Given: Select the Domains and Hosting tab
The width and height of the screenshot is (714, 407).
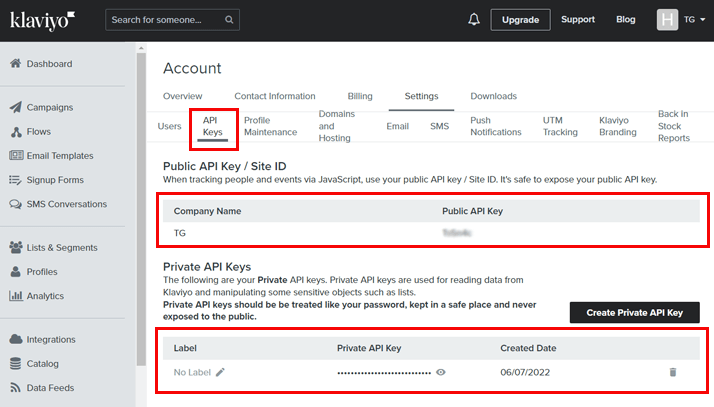Looking at the screenshot, I should [x=337, y=126].
